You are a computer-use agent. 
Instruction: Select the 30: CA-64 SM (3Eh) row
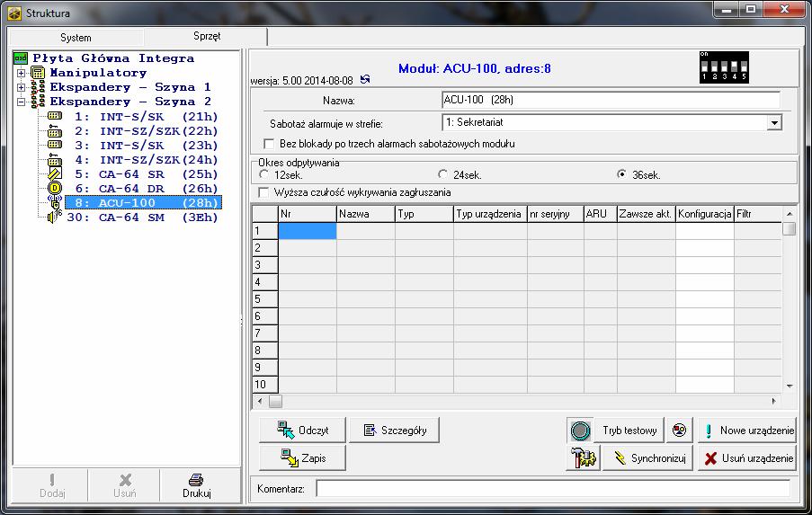142,218
